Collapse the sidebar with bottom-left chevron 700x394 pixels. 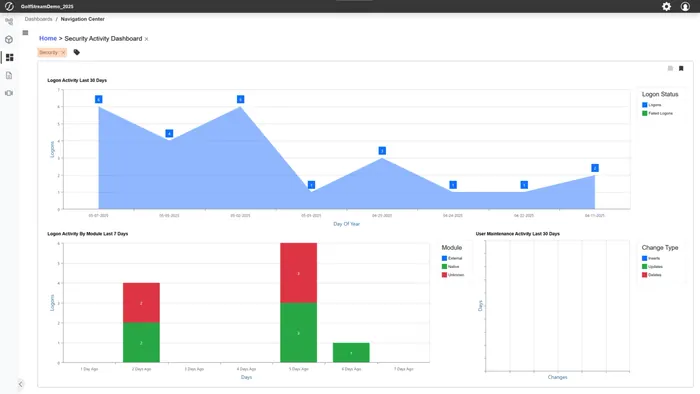coord(21,384)
